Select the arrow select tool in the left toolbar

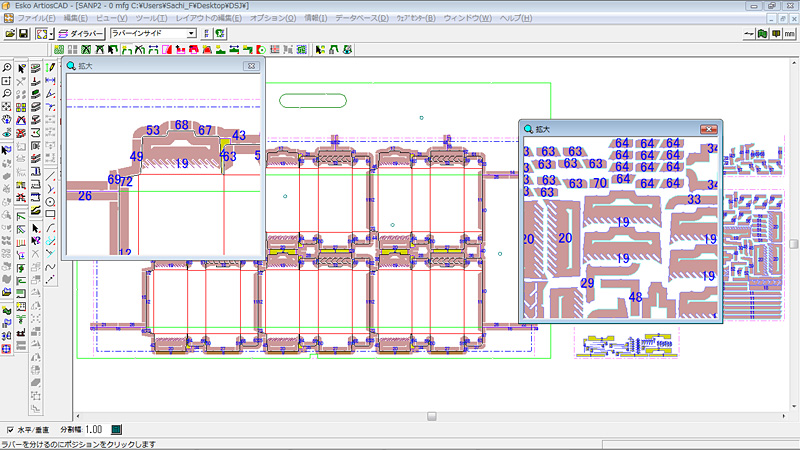tap(21, 68)
